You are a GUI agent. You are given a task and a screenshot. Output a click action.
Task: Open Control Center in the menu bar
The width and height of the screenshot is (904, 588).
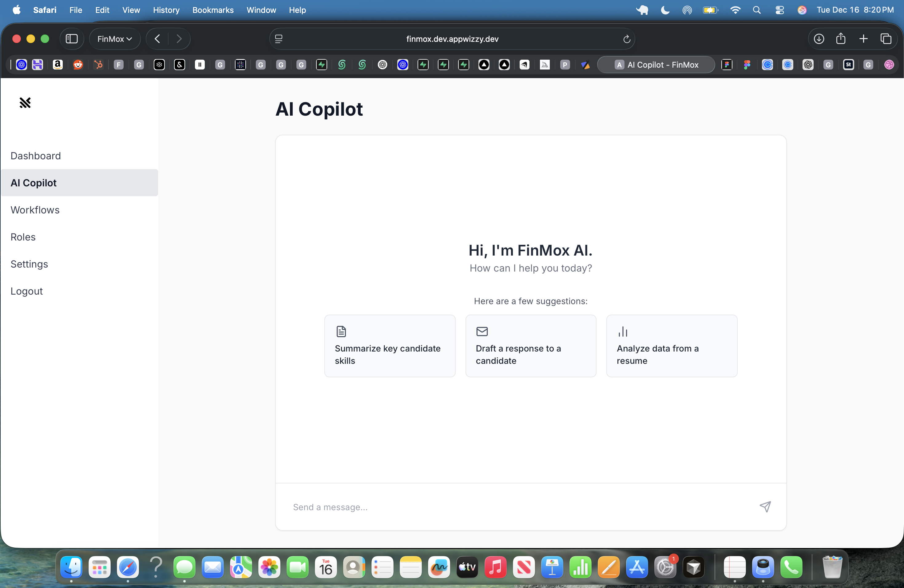tap(779, 10)
